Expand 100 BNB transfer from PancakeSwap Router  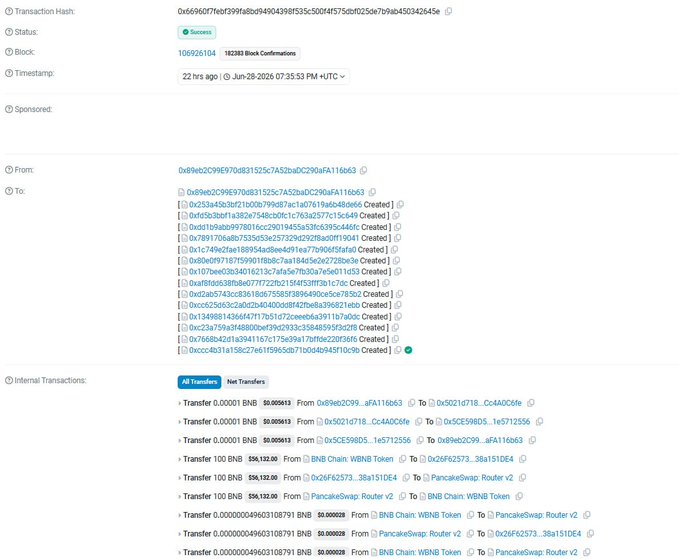pos(179,496)
